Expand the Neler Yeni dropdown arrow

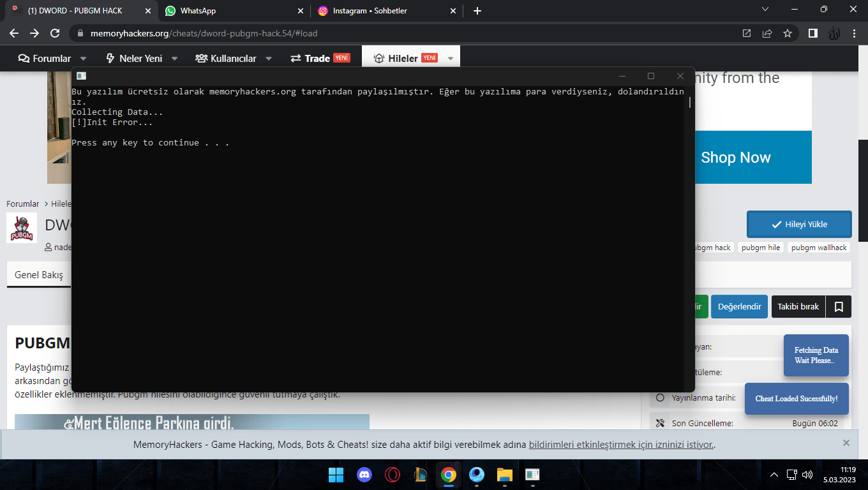(175, 59)
